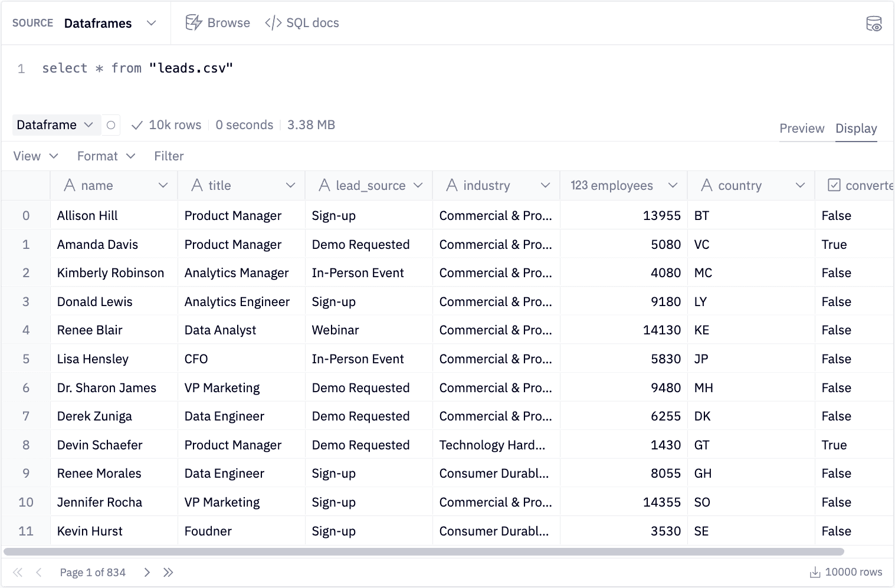Open SQL docs via the code brackets icon
Screen dimensions: 895x588
(273, 22)
